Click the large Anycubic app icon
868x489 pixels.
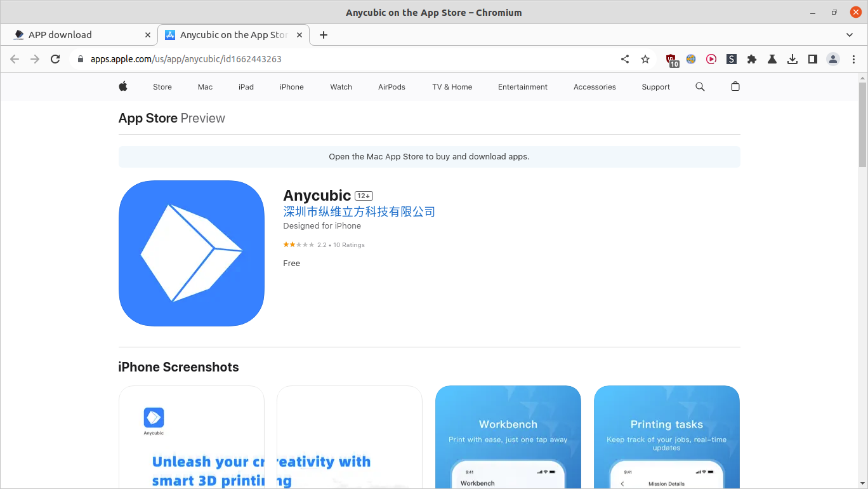(x=192, y=253)
